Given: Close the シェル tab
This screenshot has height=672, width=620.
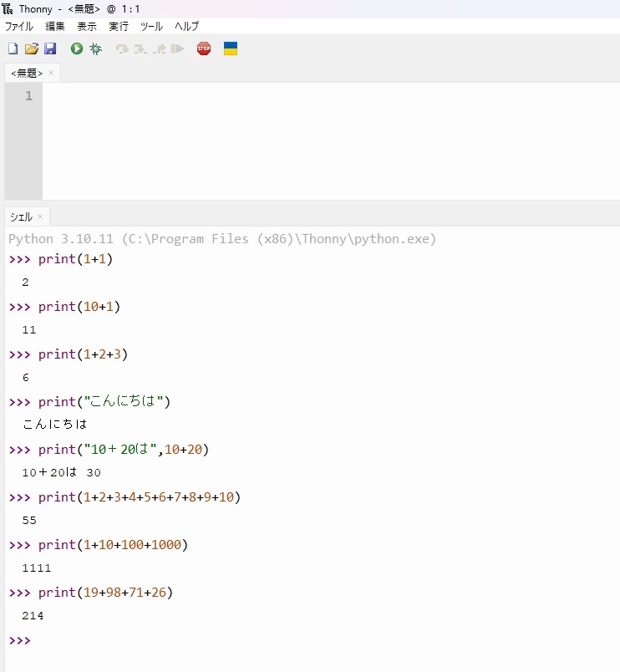Looking at the screenshot, I should [x=40, y=216].
